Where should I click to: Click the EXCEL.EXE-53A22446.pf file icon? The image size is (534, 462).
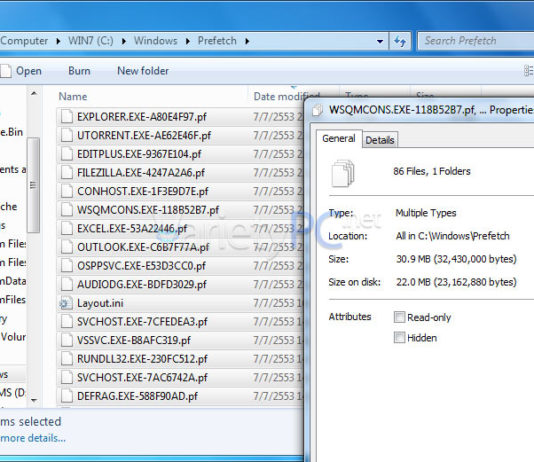pyautogui.click(x=67, y=228)
